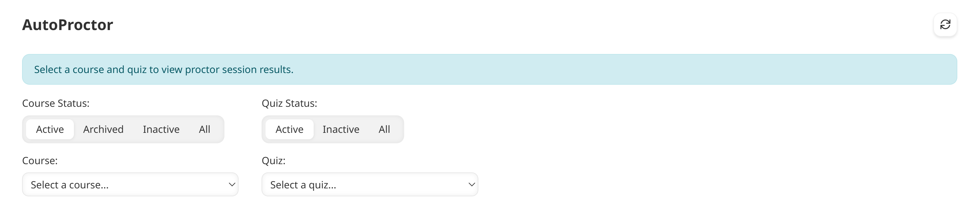980x208 pixels.
Task: Open the Quiz selection dropdown
Action: [x=369, y=185]
